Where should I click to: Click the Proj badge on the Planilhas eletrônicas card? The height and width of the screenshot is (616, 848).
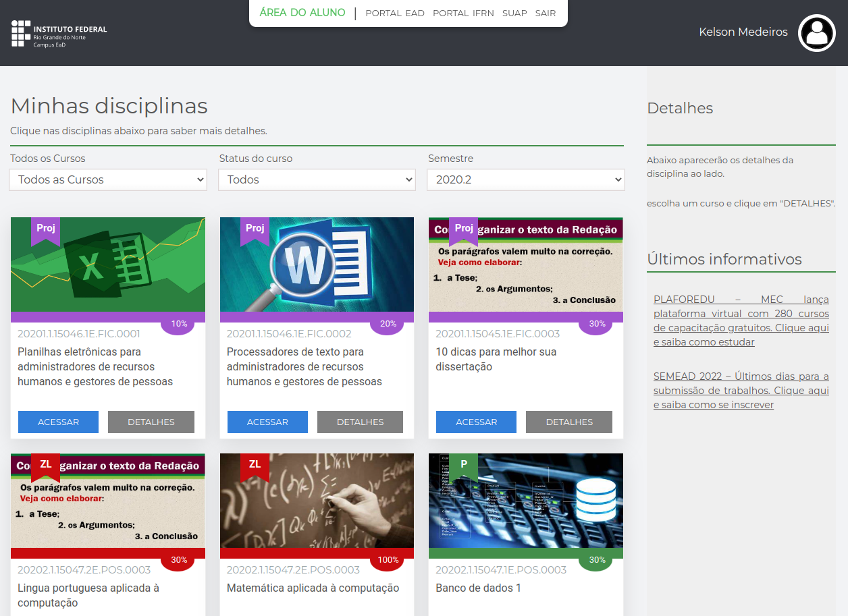46,231
